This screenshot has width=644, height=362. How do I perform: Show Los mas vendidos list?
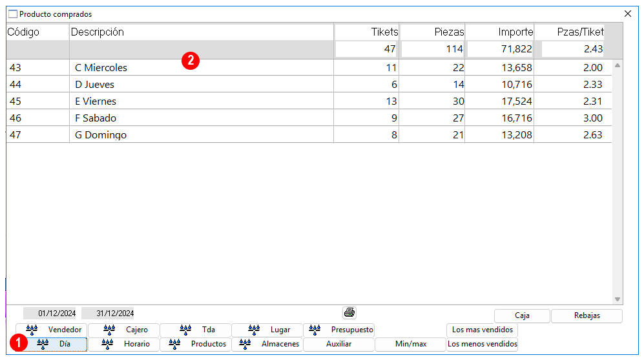pos(482,330)
